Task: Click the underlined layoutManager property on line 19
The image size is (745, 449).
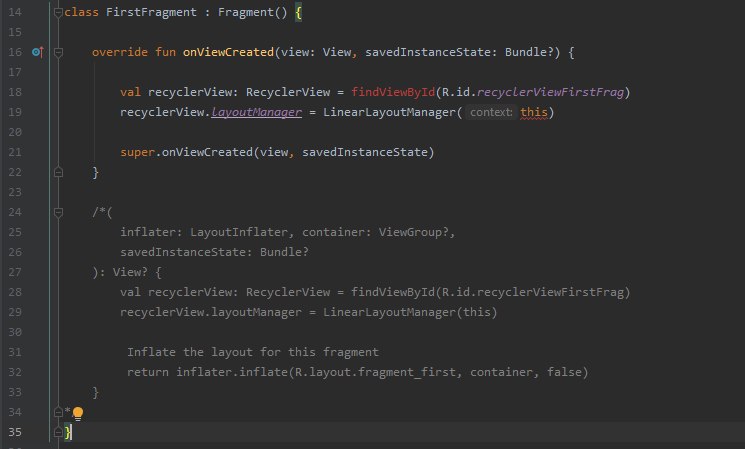Action: click(x=257, y=112)
